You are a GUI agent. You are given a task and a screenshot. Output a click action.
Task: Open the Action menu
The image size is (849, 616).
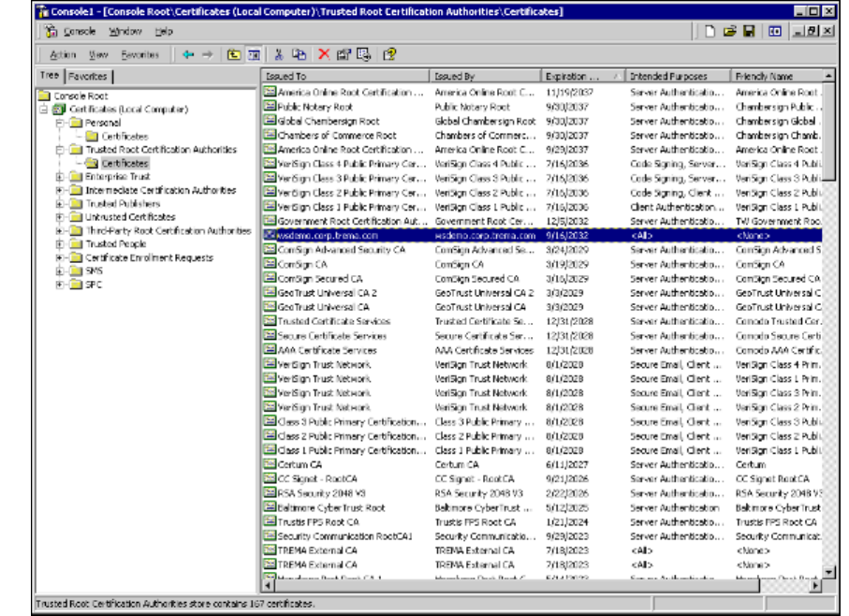tap(63, 54)
